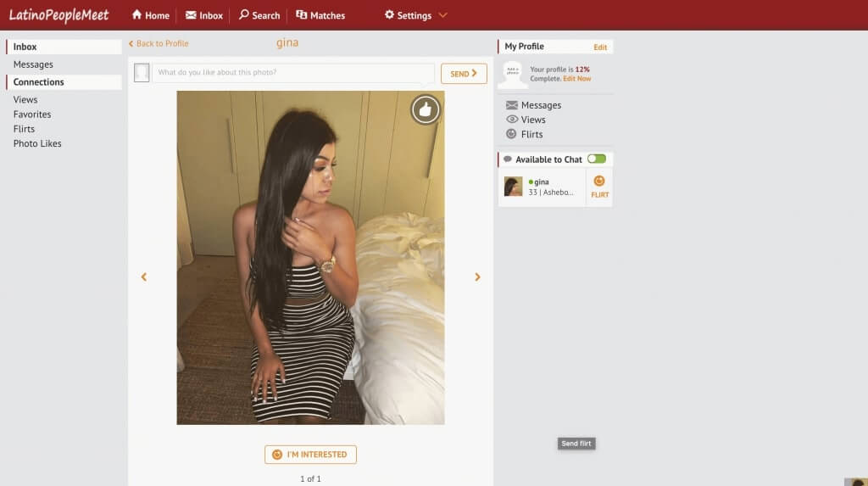Open Views eye icon in My Profile panel
The width and height of the screenshot is (868, 486).
tap(511, 120)
